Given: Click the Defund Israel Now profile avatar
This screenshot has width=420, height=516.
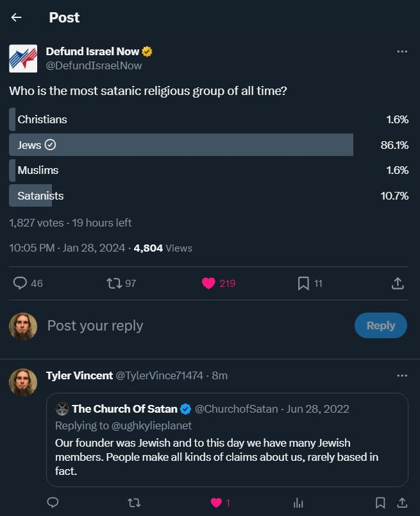Looking at the screenshot, I should pos(23,58).
